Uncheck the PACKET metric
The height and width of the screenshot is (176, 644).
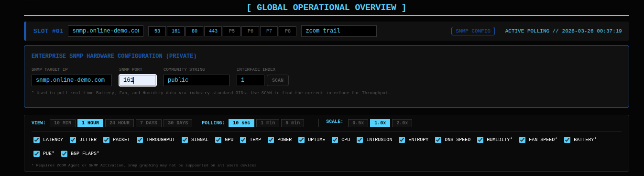click(106, 140)
